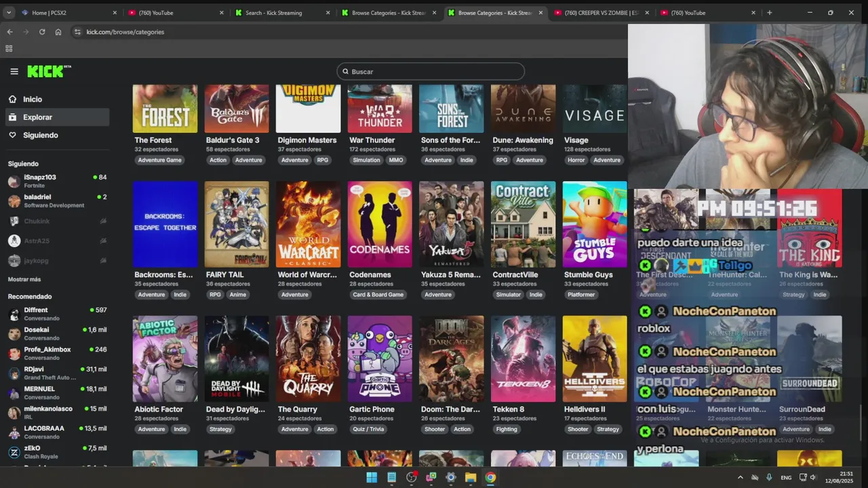Viewport: 868px width, 488px height.
Task: Open File Explorer from the taskbar
Action: tap(471, 477)
